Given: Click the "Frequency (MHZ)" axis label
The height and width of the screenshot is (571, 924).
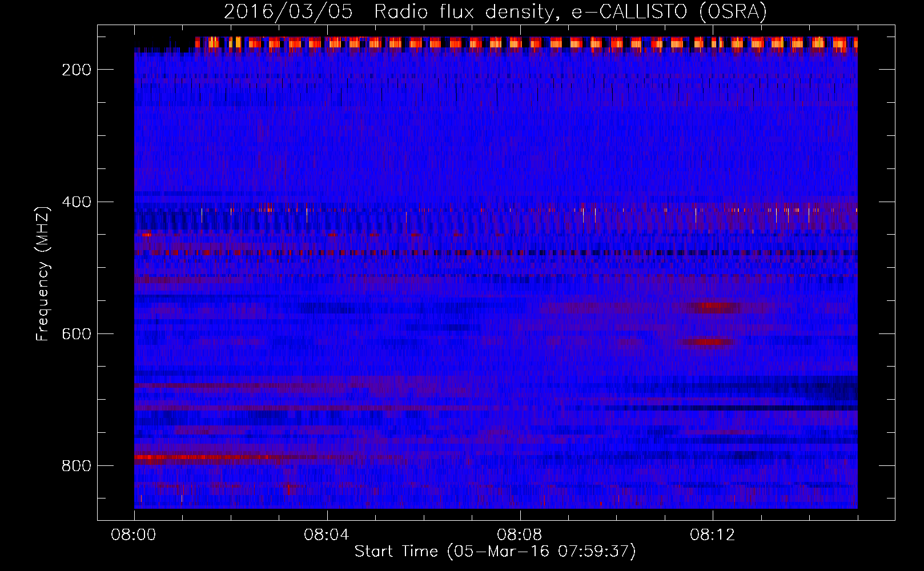Looking at the screenshot, I should point(43,274).
